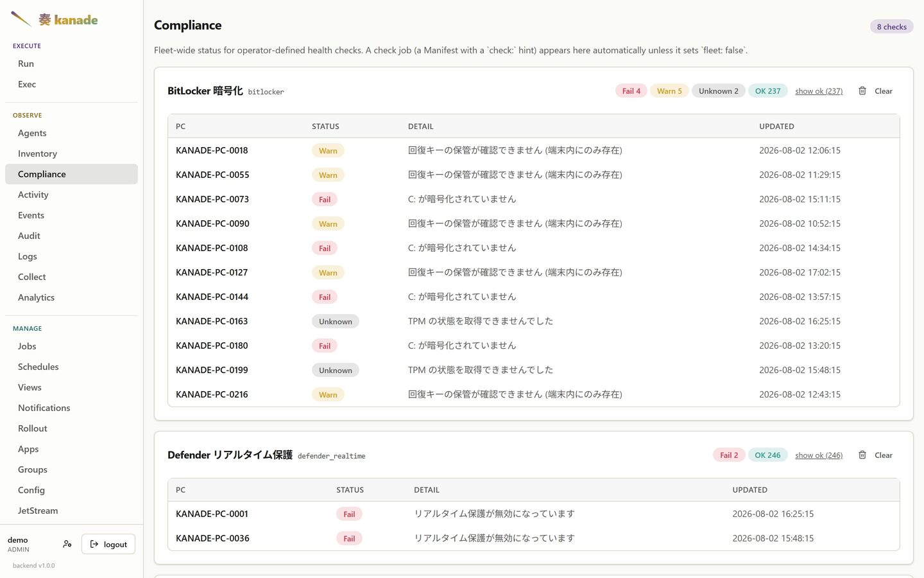This screenshot has height=578, width=924.
Task: Open Config page
Action: point(71,490)
